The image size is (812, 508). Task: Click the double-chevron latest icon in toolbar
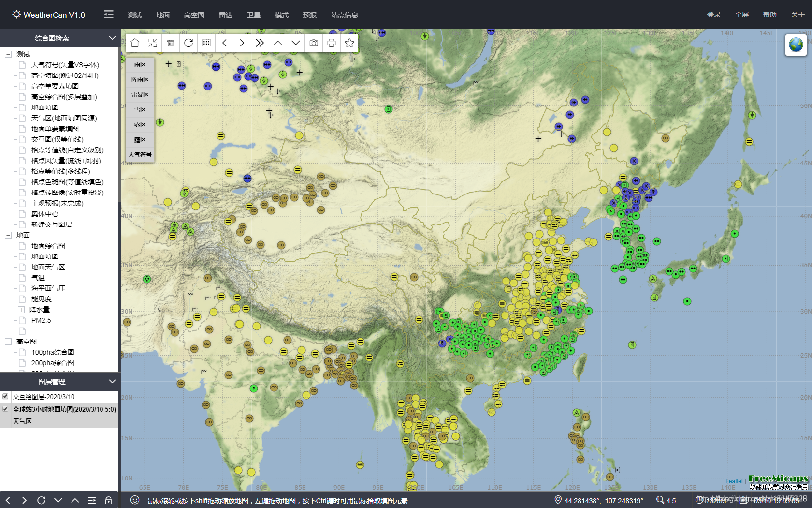pos(260,43)
